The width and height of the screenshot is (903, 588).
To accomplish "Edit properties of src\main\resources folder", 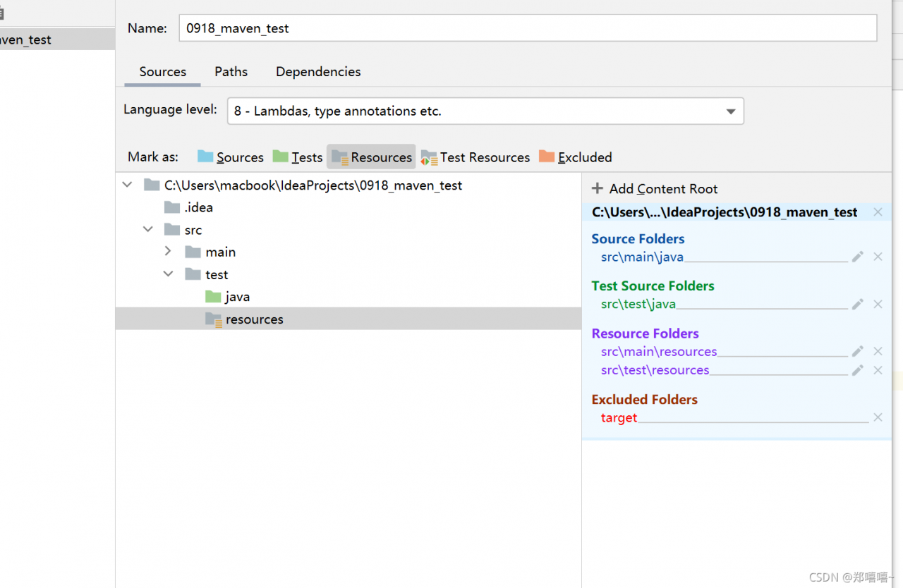I will tap(857, 351).
